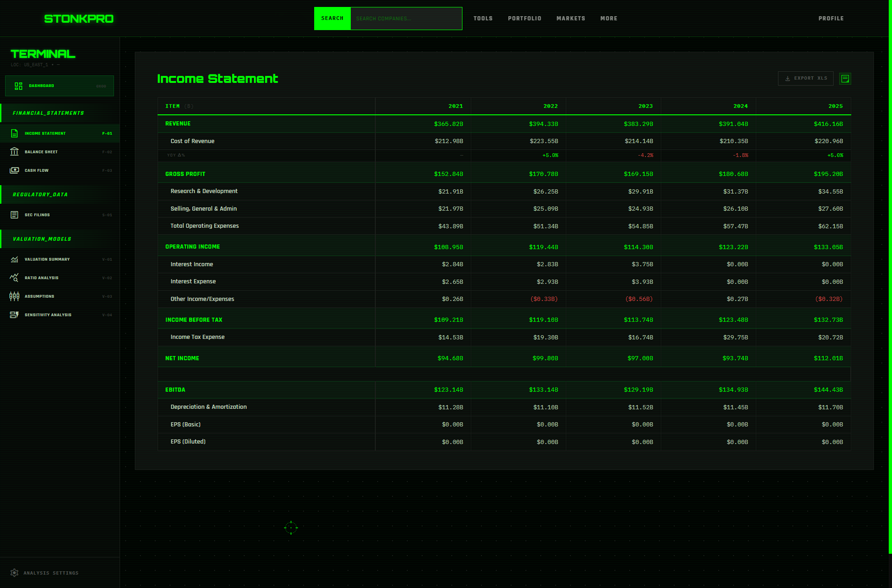Open the Profile link
The height and width of the screenshot is (588, 892).
(x=831, y=19)
